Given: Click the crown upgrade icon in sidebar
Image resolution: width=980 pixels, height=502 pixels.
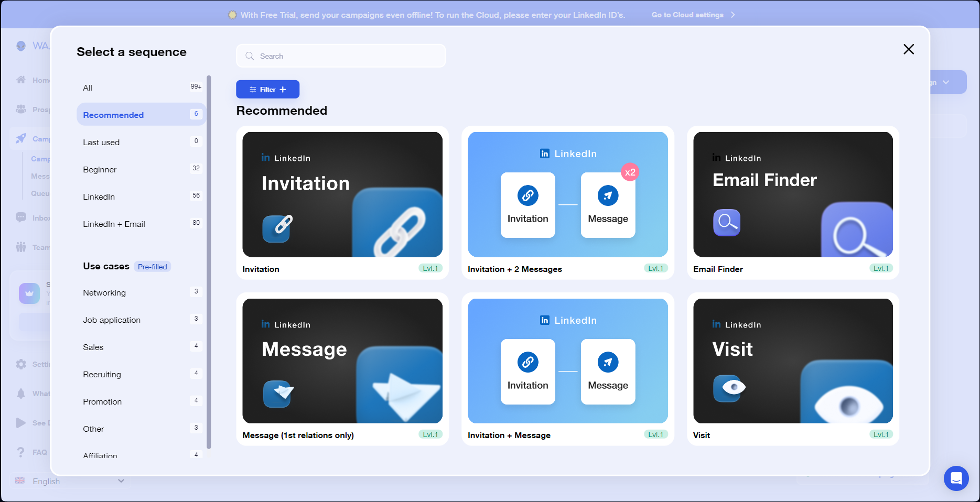Looking at the screenshot, I should click(x=29, y=293).
